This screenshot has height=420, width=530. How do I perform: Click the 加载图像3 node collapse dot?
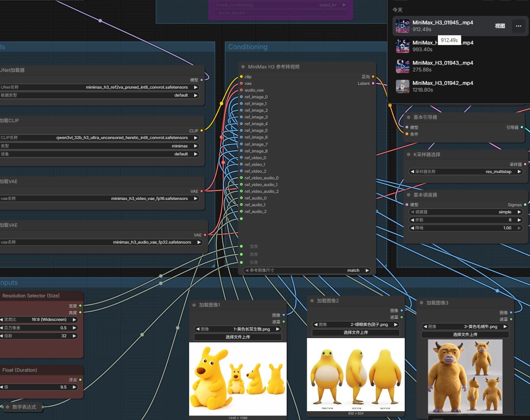point(422,302)
